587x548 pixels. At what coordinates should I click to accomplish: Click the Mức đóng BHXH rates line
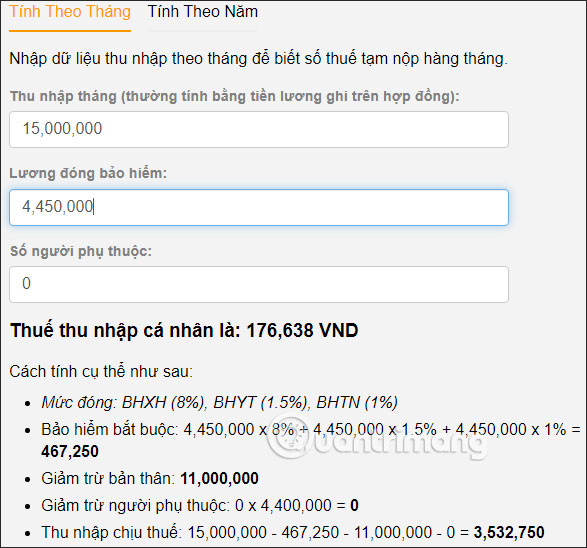[x=219, y=402]
